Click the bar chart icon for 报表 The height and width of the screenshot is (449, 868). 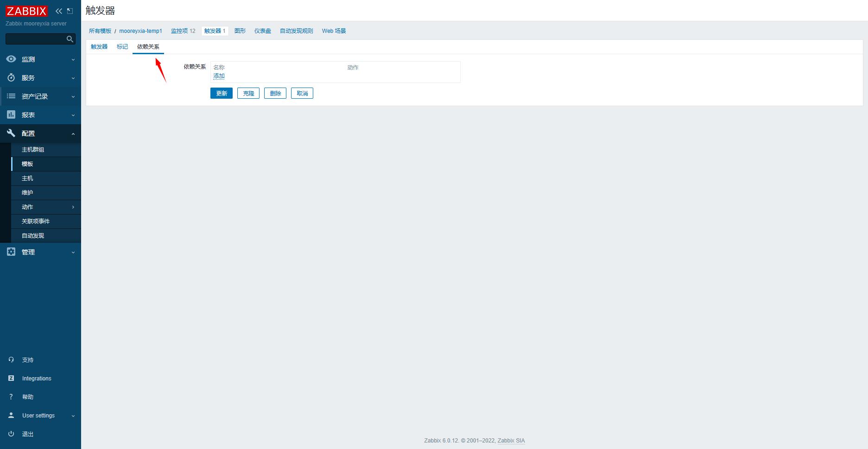coord(11,115)
